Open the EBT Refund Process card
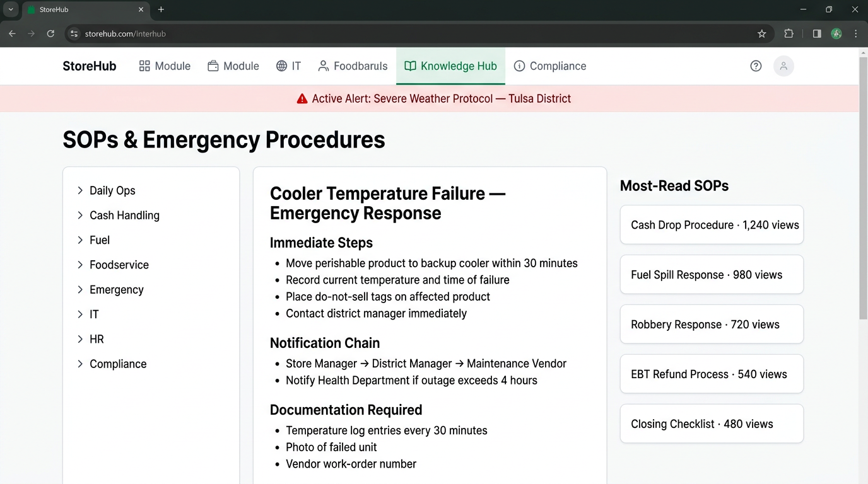Screen dimensions: 868x484 (712, 374)
